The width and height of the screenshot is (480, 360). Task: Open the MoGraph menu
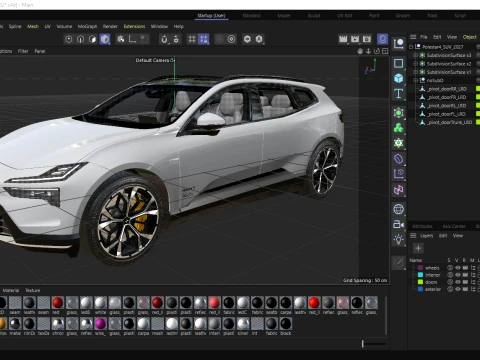87,26
